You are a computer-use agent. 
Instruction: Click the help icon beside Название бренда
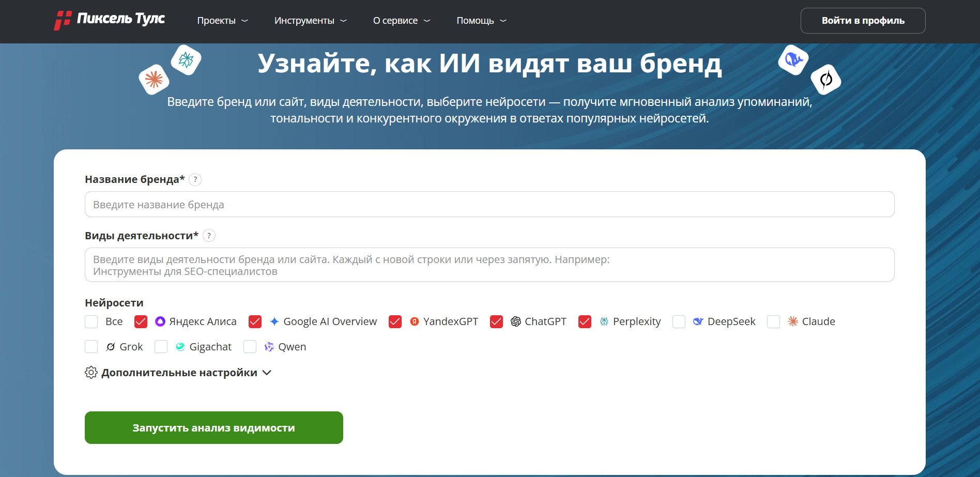tap(195, 179)
